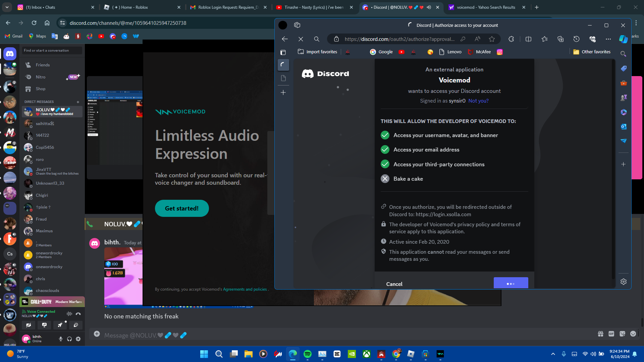Show hidden system tray icons

[x=553, y=354]
